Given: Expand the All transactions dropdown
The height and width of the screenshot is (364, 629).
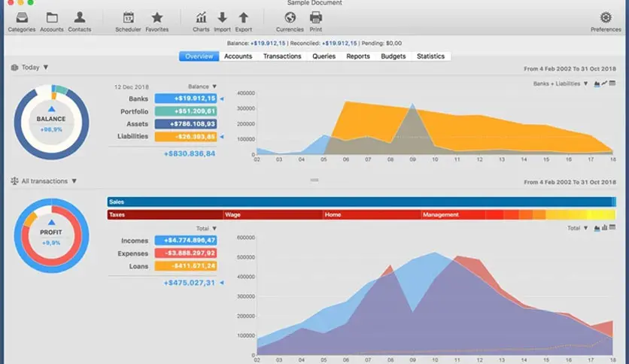Looking at the screenshot, I should pyautogui.click(x=44, y=181).
